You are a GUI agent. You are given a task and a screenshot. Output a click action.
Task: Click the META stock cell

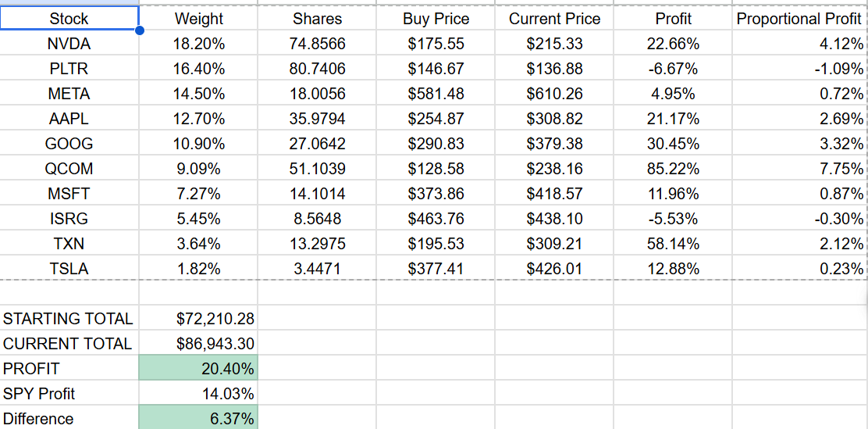[69, 94]
